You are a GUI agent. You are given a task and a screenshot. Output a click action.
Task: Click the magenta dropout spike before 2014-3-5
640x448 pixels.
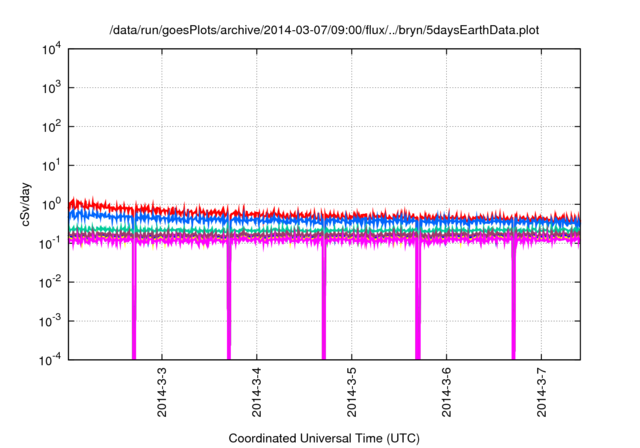pyautogui.click(x=324, y=302)
